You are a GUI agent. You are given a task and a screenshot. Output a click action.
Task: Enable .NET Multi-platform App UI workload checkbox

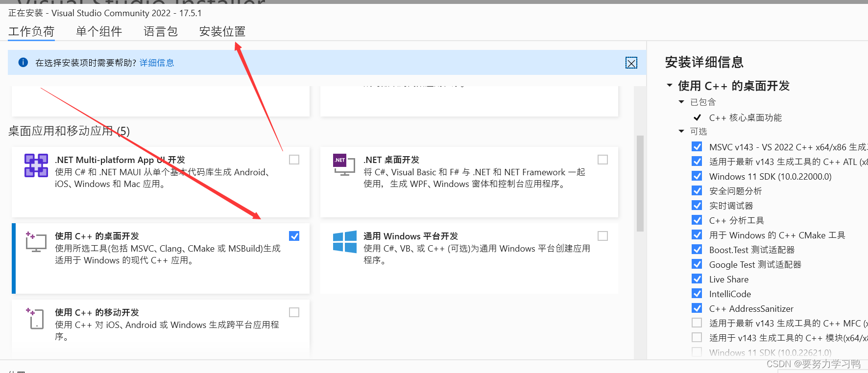(x=294, y=160)
